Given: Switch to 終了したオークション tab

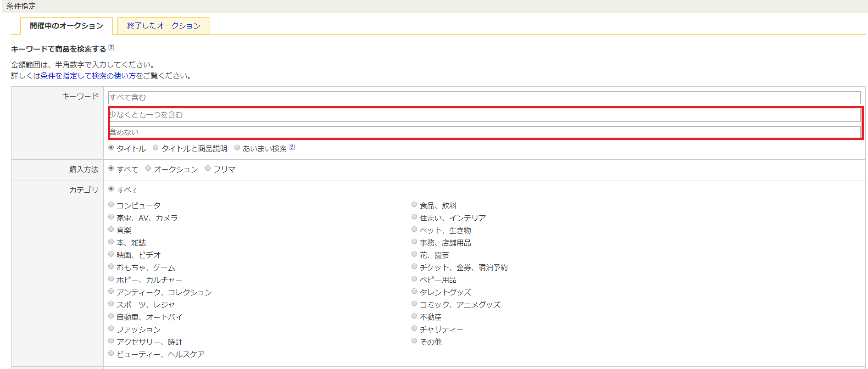Looking at the screenshot, I should coord(164,26).
